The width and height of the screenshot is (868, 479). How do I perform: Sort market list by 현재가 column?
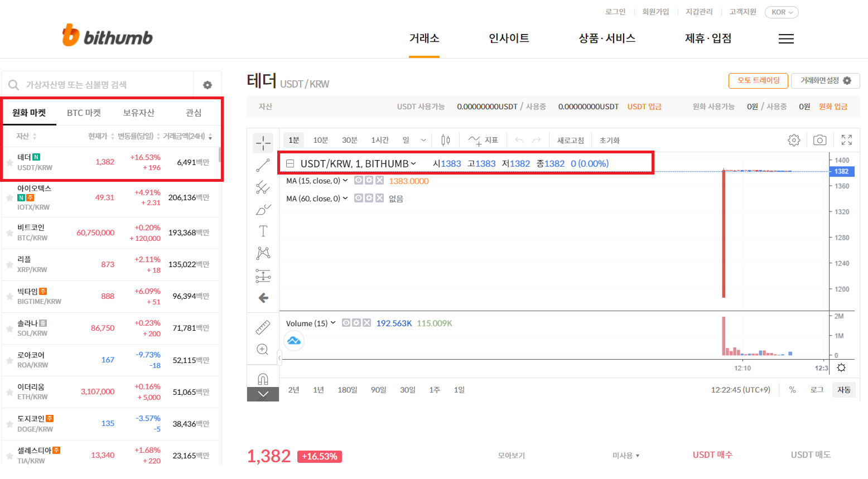101,136
